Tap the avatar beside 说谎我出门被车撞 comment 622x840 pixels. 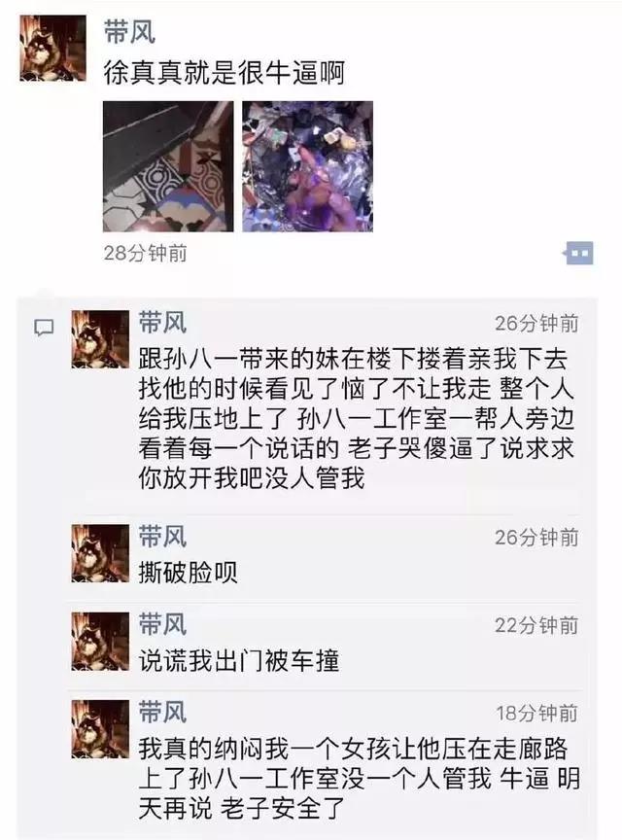point(101,642)
